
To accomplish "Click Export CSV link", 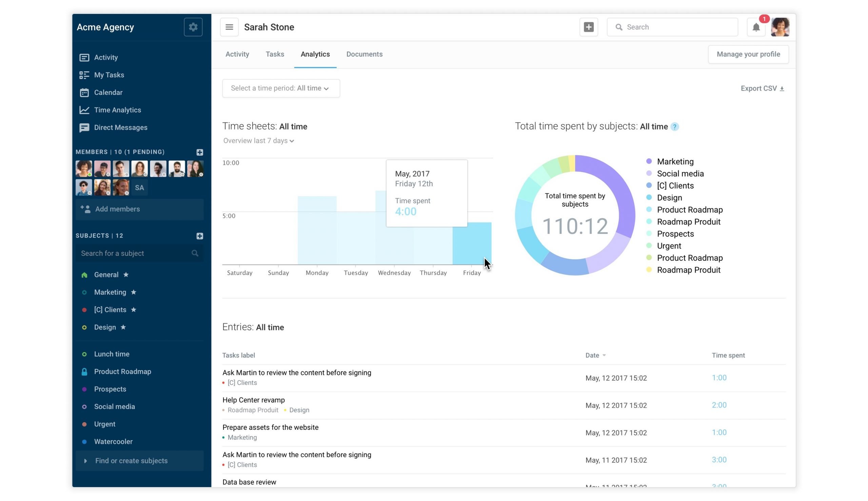I will click(762, 89).
